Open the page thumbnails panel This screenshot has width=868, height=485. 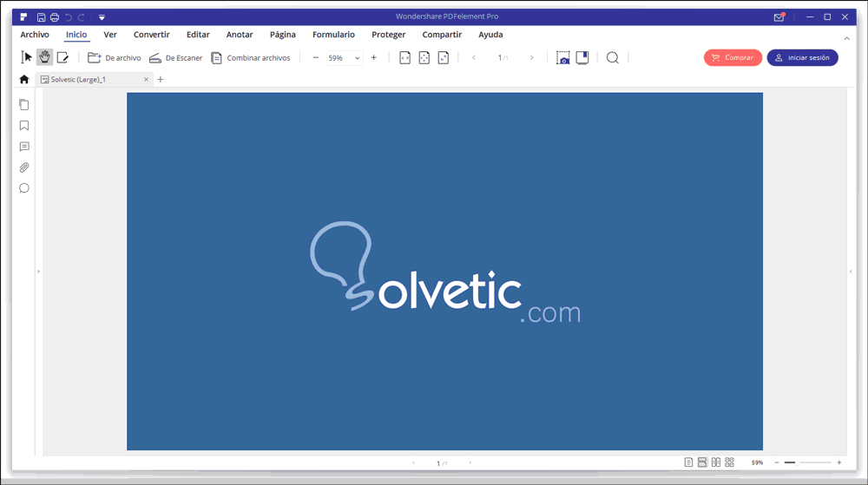[23, 104]
